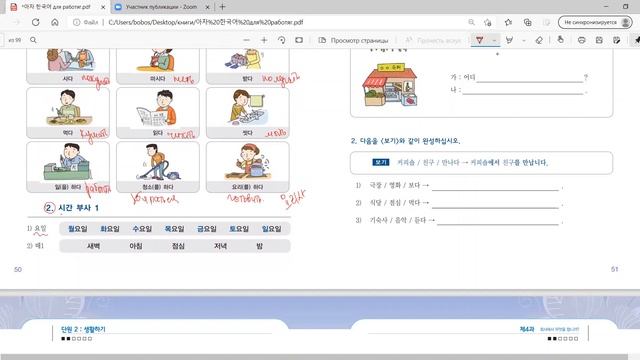Click the cooking picture card
Viewport: 640px width, 360px height.
(248, 167)
